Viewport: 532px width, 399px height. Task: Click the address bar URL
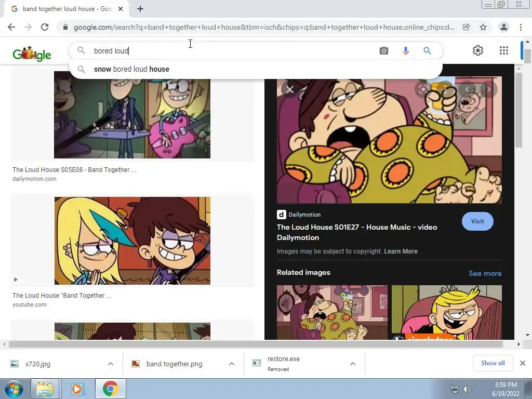264,27
